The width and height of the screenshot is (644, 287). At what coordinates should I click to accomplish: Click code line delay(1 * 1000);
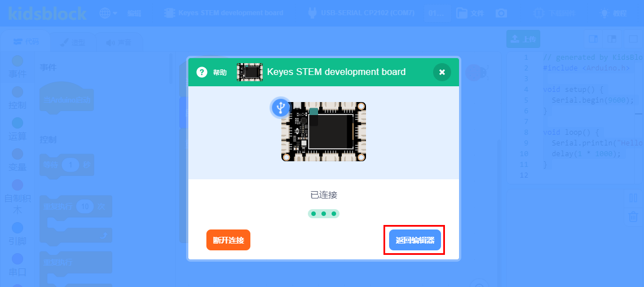pyautogui.click(x=586, y=154)
